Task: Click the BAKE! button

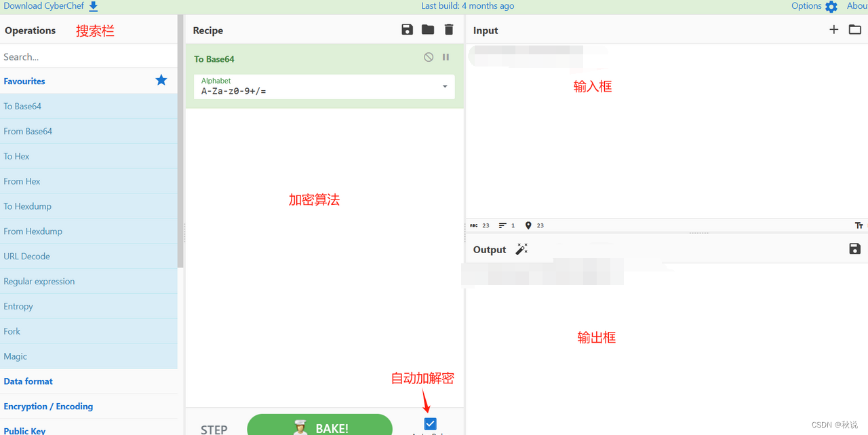Action: click(x=319, y=427)
